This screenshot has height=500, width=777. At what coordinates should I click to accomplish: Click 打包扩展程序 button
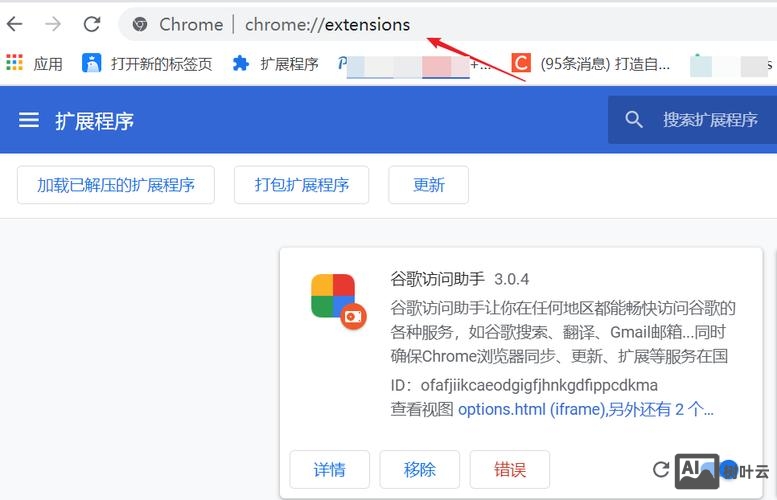[301, 185]
